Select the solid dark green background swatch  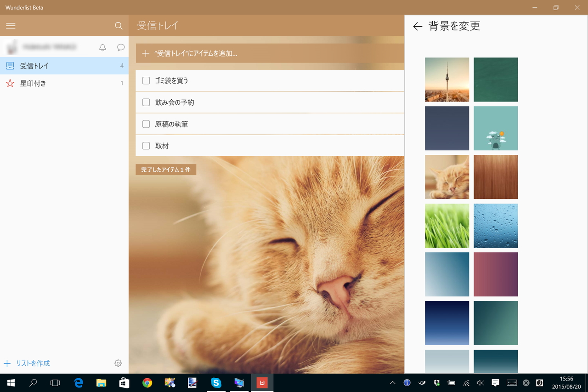(x=496, y=80)
